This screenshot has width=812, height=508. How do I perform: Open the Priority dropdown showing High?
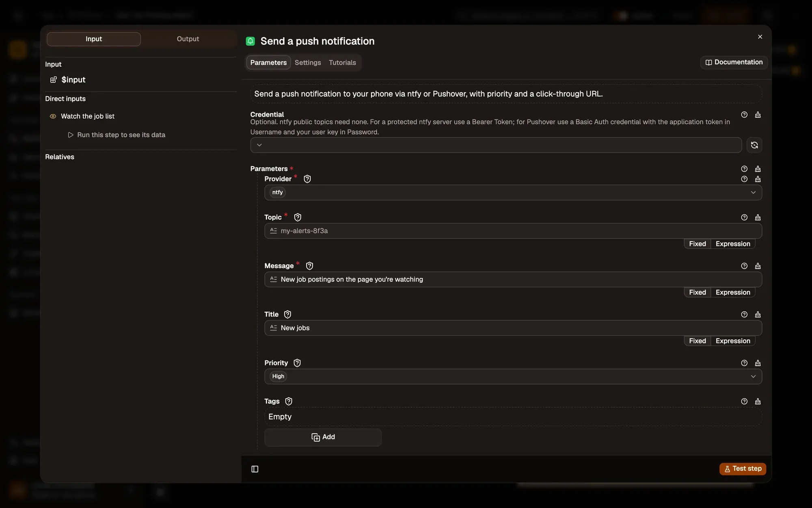[x=513, y=376]
